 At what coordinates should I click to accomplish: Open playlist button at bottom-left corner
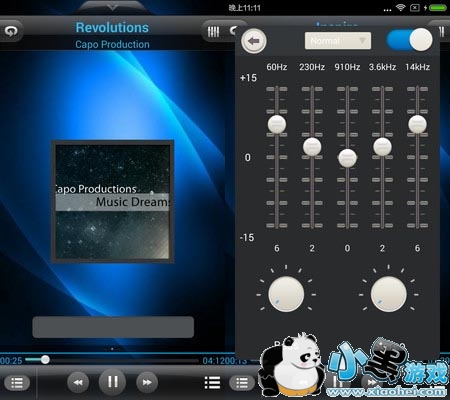17,383
